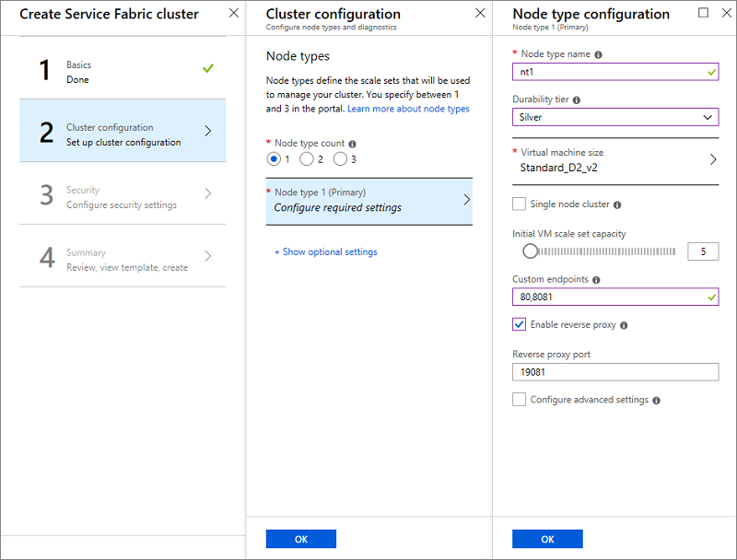
Task: Click the VM scale set capacity slider handle
Action: (x=530, y=251)
